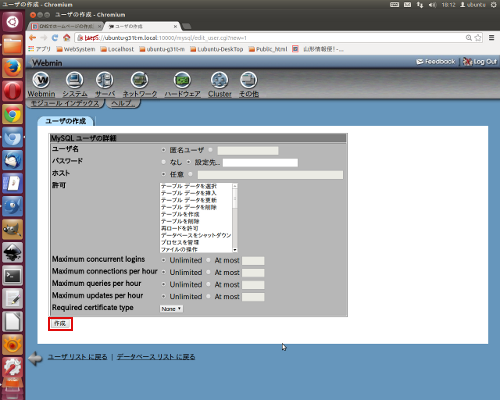The width and height of the screenshot is (500, 400).
Task: Click the zoom magnifier in address bar
Action: click(x=469, y=38)
